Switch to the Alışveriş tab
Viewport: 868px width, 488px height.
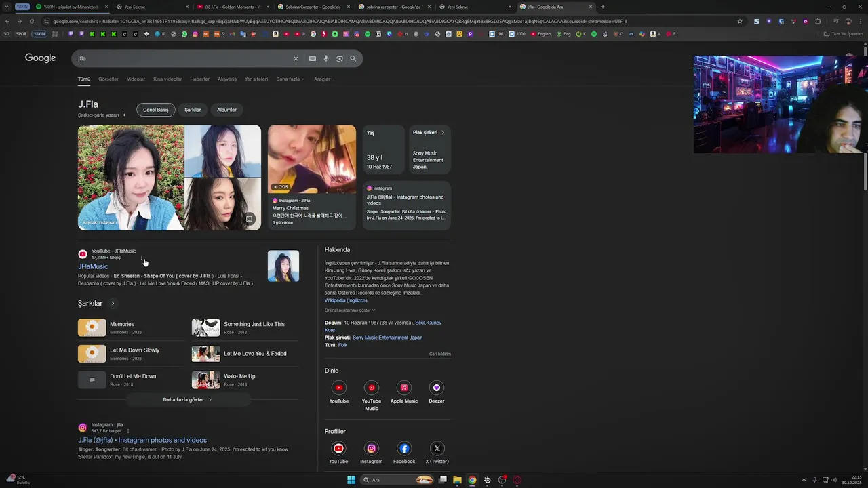click(227, 79)
